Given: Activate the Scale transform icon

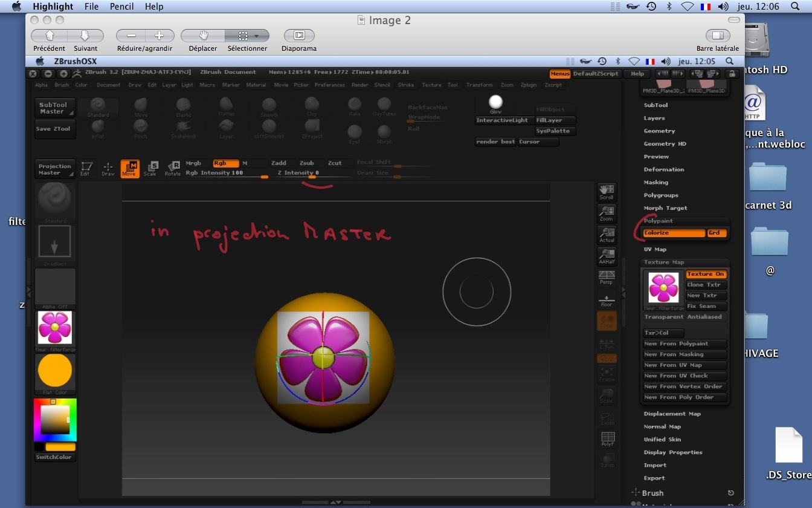Looking at the screenshot, I should click(150, 168).
